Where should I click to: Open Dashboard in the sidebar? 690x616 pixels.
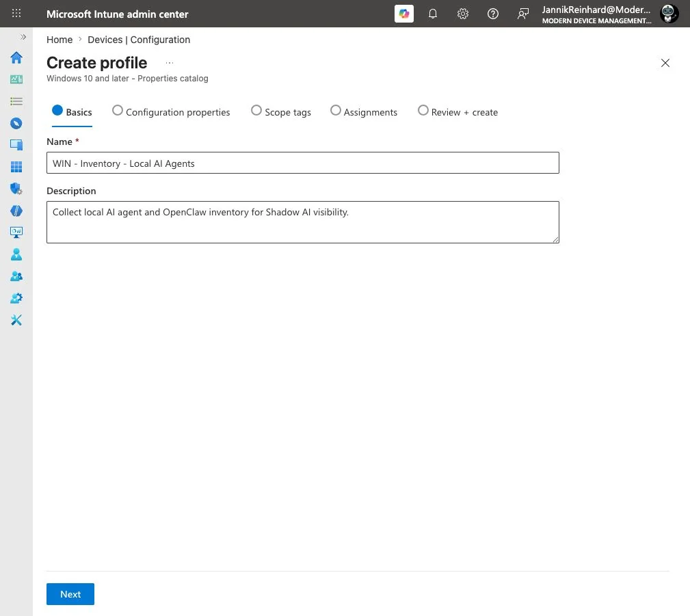click(16, 79)
